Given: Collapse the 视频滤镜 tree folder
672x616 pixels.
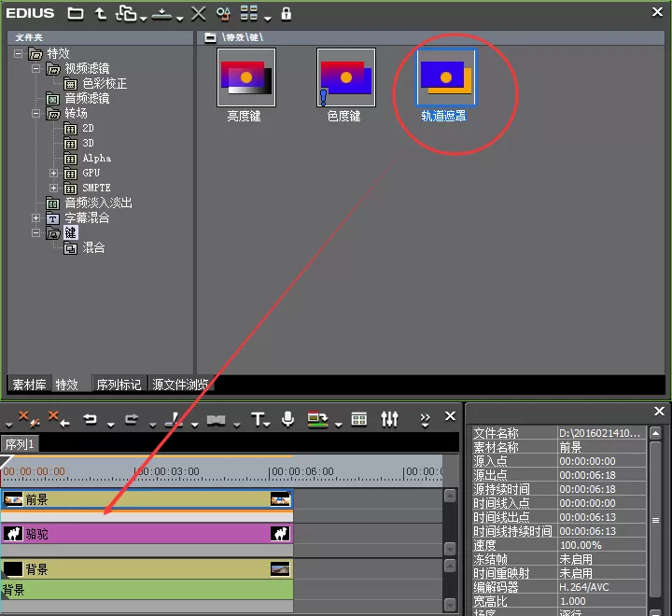Looking at the screenshot, I should (x=36, y=68).
